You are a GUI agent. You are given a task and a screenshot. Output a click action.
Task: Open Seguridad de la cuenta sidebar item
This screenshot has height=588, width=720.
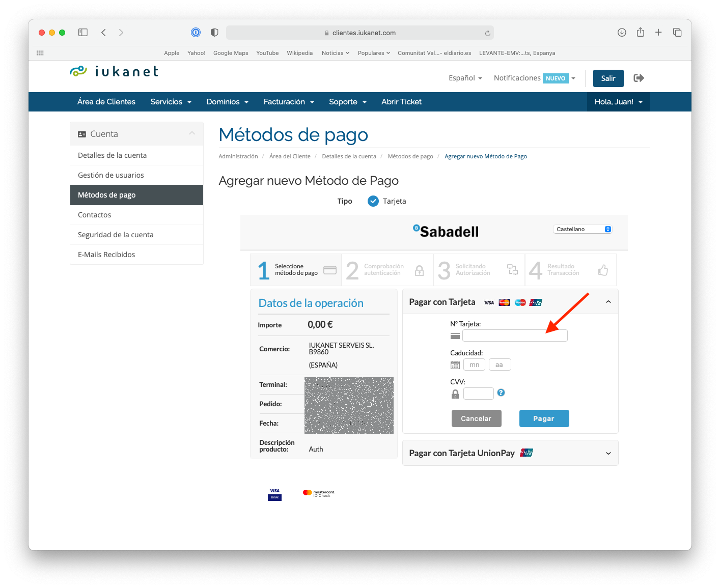click(x=136, y=235)
